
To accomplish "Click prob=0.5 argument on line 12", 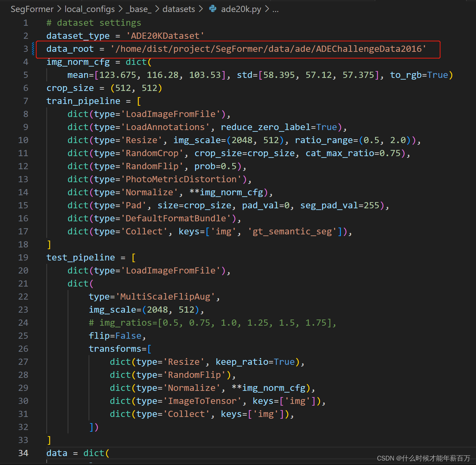I will [215, 166].
